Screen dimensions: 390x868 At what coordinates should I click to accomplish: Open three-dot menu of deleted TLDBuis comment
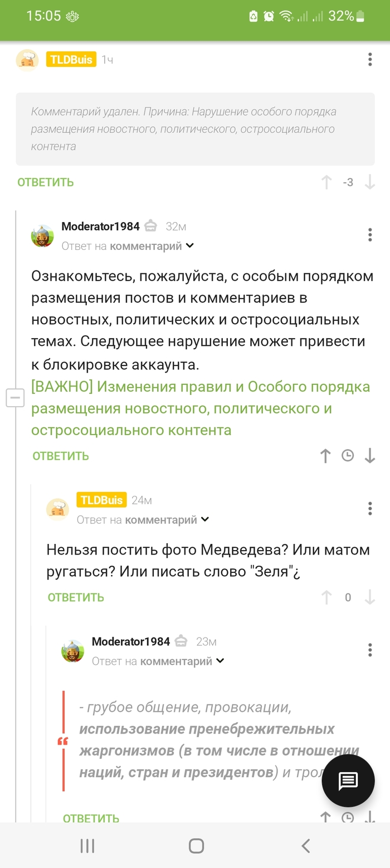click(x=370, y=60)
